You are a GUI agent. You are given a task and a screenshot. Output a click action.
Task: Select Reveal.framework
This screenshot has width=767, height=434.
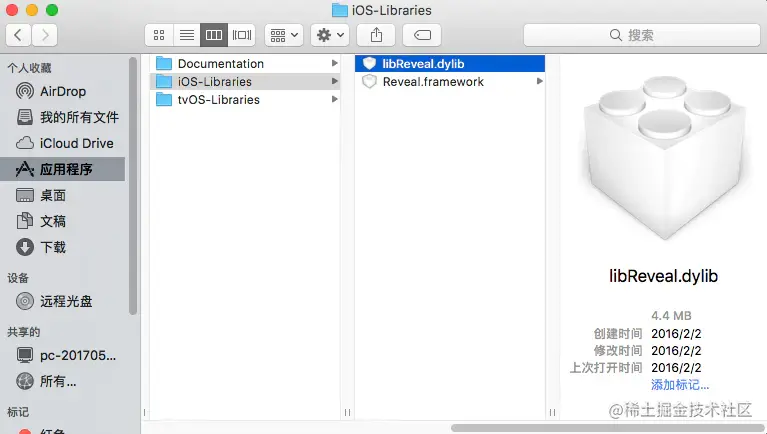[450, 82]
